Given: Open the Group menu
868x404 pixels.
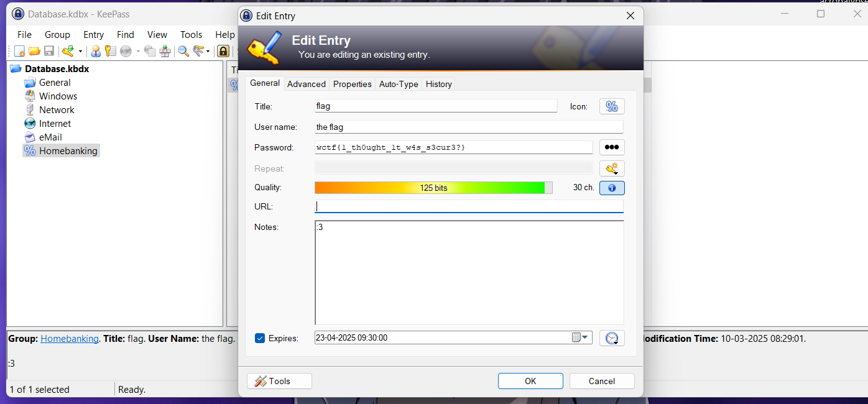Looking at the screenshot, I should 57,35.
